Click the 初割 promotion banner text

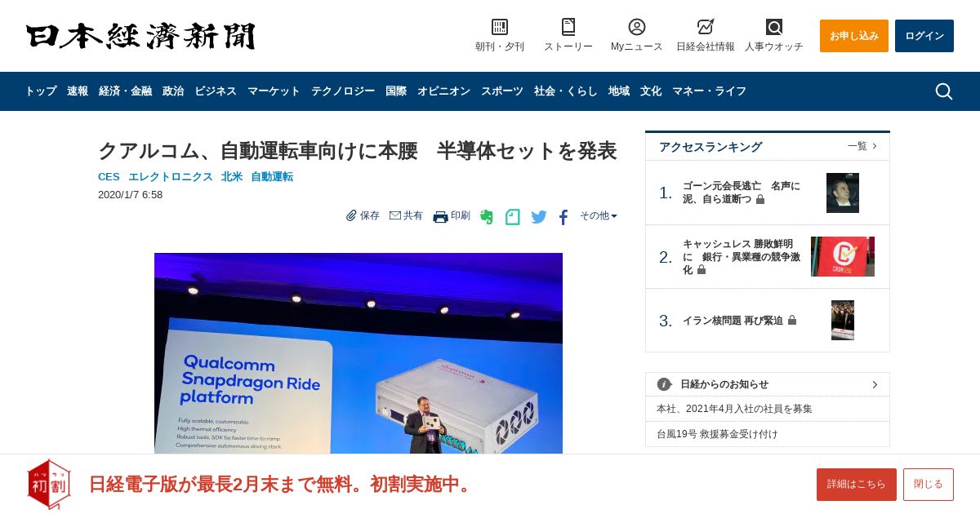click(x=283, y=485)
